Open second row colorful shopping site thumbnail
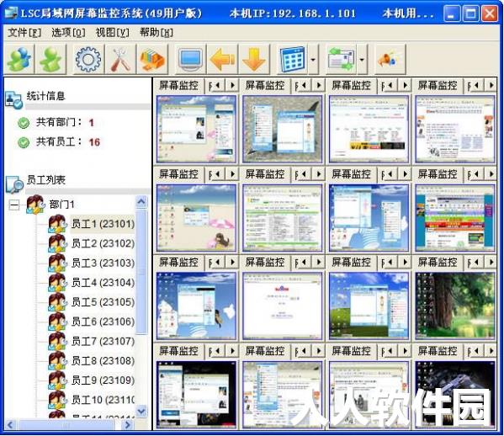The width and height of the screenshot is (504, 436). pos(454,218)
